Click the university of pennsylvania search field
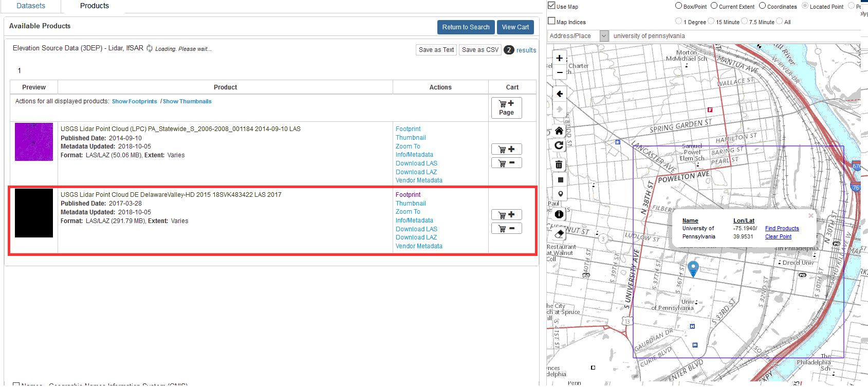Image resolution: width=868 pixels, height=387 pixels. pos(735,36)
